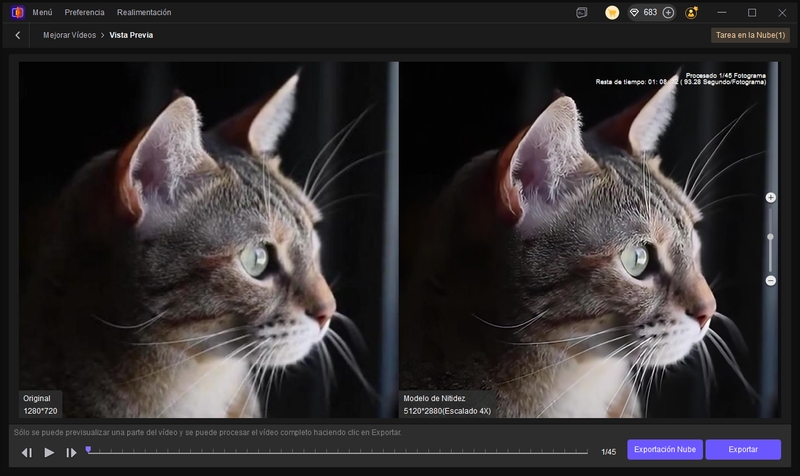Click the app logo icon
The image size is (800, 476).
(x=17, y=12)
